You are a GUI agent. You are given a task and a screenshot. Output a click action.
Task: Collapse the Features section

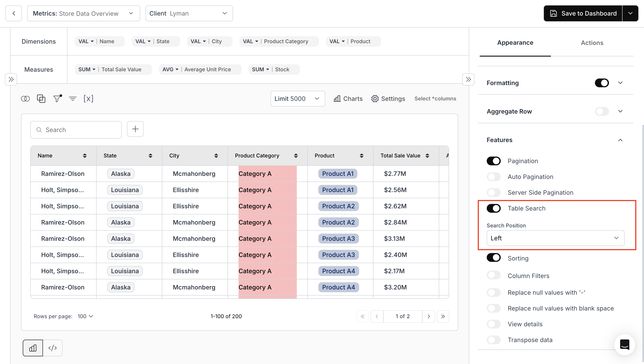click(620, 140)
